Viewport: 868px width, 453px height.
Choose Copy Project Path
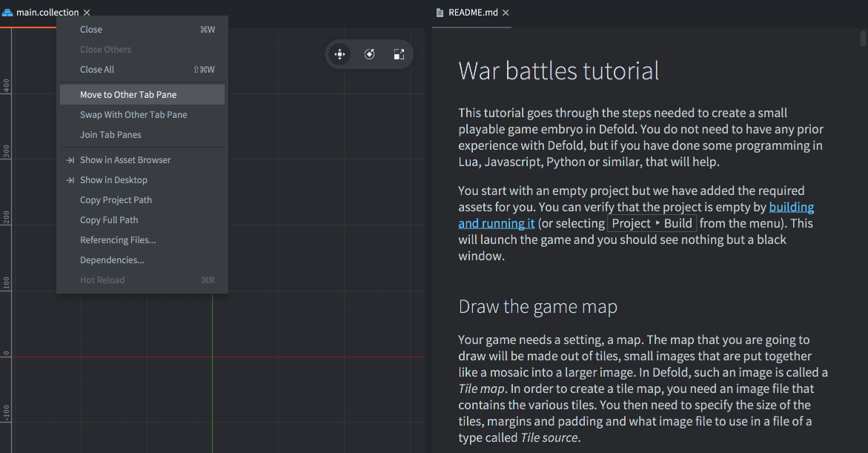click(116, 200)
